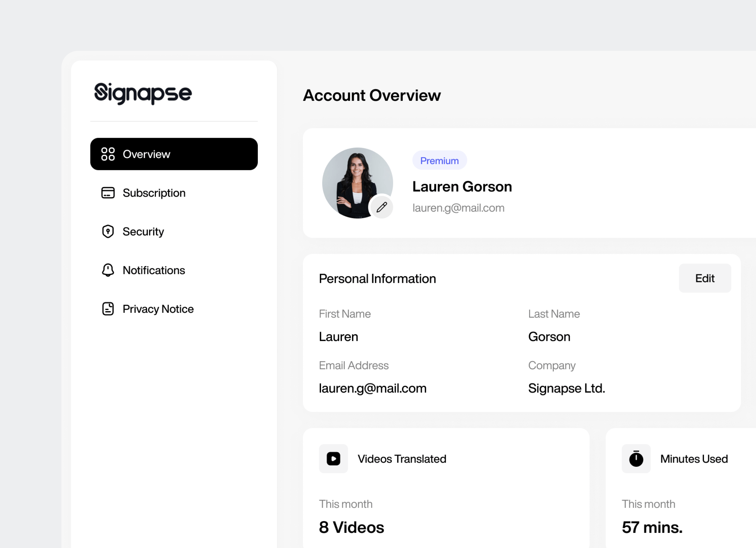Click the Premium plan badge
Image resolution: width=756 pixels, height=548 pixels.
[x=439, y=160]
